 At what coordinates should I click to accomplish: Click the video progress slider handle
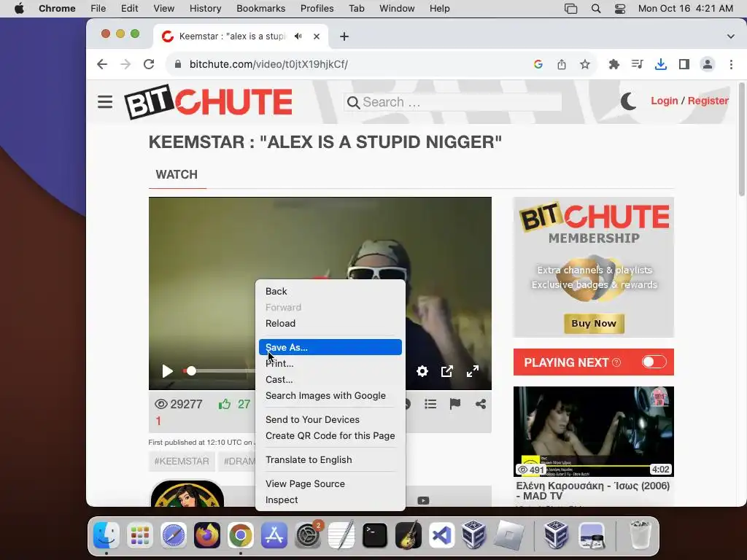(191, 371)
